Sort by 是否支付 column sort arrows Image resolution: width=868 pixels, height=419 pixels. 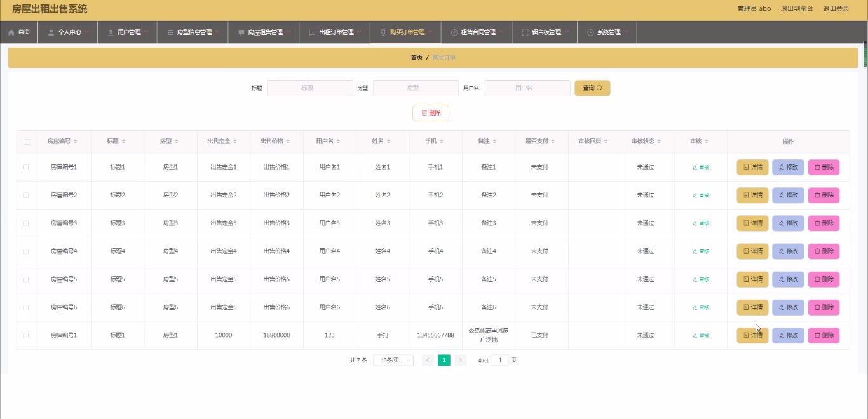click(554, 142)
